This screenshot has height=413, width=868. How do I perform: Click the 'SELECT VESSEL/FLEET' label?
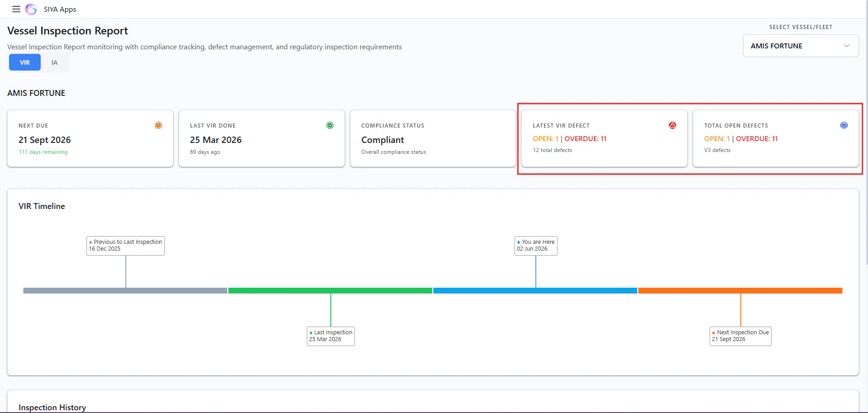click(801, 27)
